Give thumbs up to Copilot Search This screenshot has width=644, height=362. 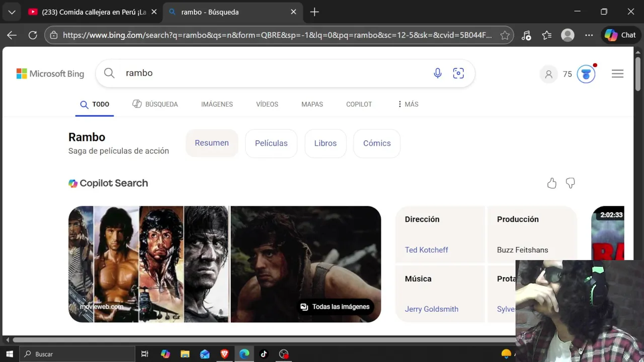tap(552, 183)
